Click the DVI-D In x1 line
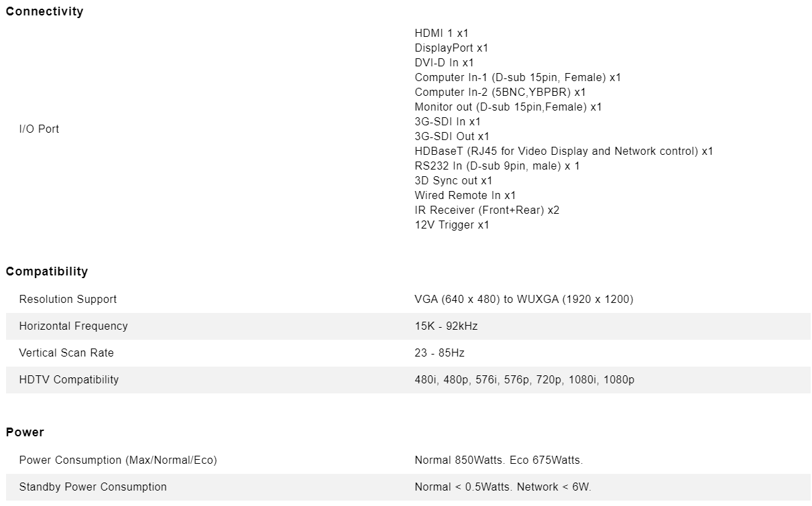The height and width of the screenshot is (506, 812). pos(444,62)
